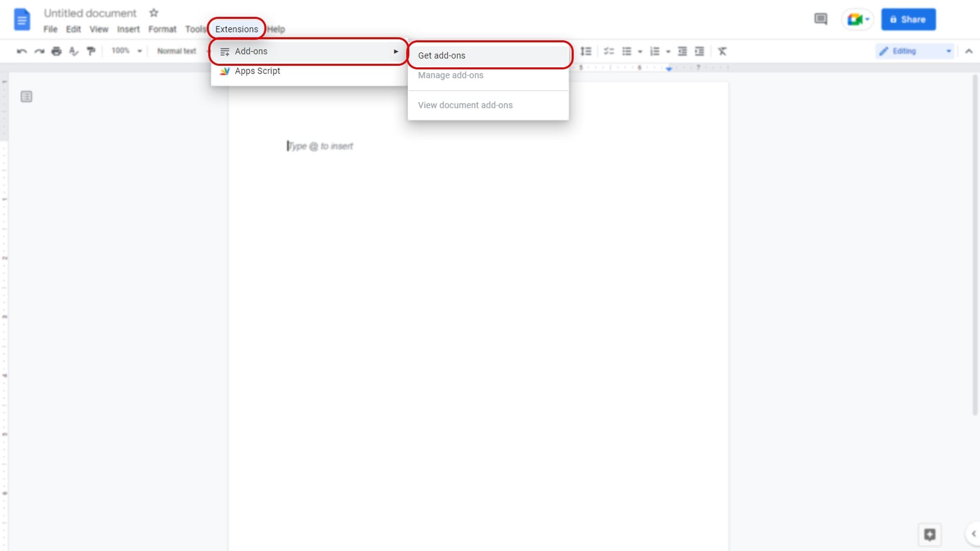Click the numbered list icon
This screenshot has height=551, width=980.
point(655,51)
